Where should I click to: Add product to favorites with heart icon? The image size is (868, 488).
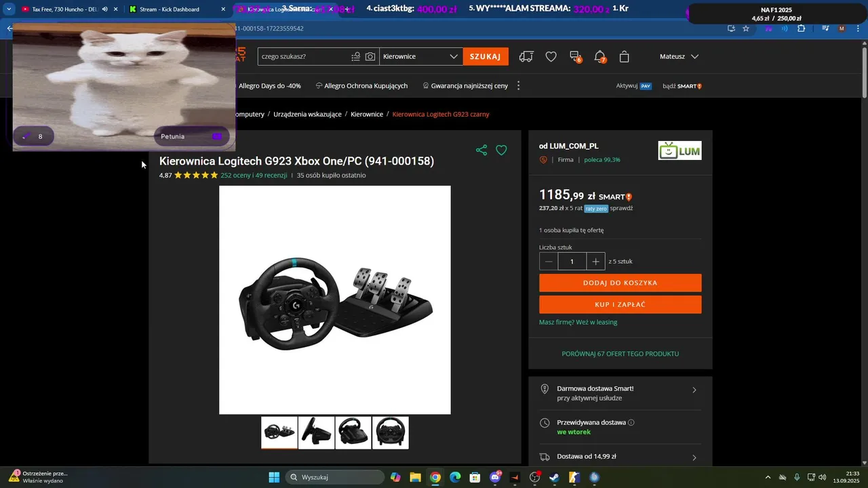click(x=501, y=150)
